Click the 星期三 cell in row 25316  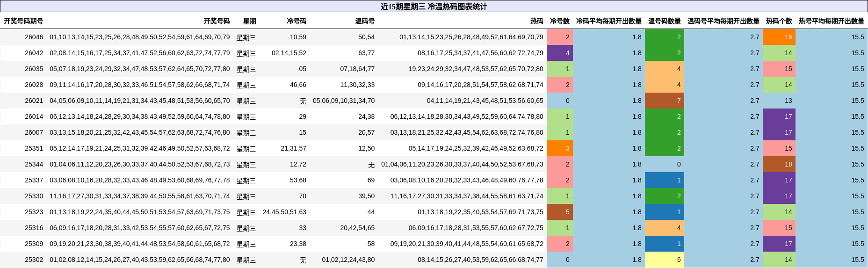click(246, 228)
